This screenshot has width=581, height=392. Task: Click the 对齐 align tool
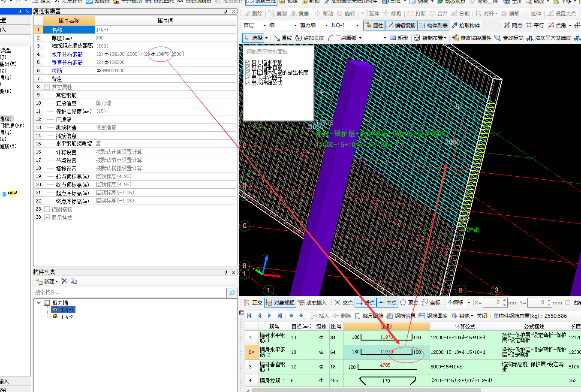pos(486,14)
